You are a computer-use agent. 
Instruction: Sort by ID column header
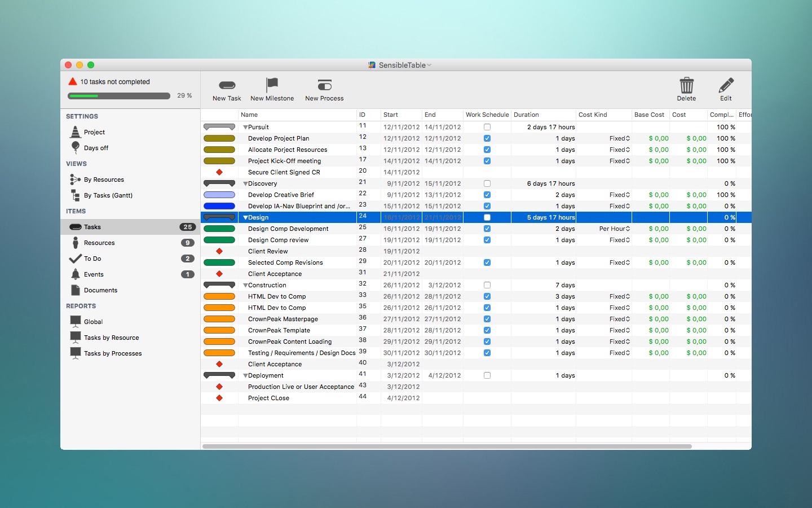(369, 115)
